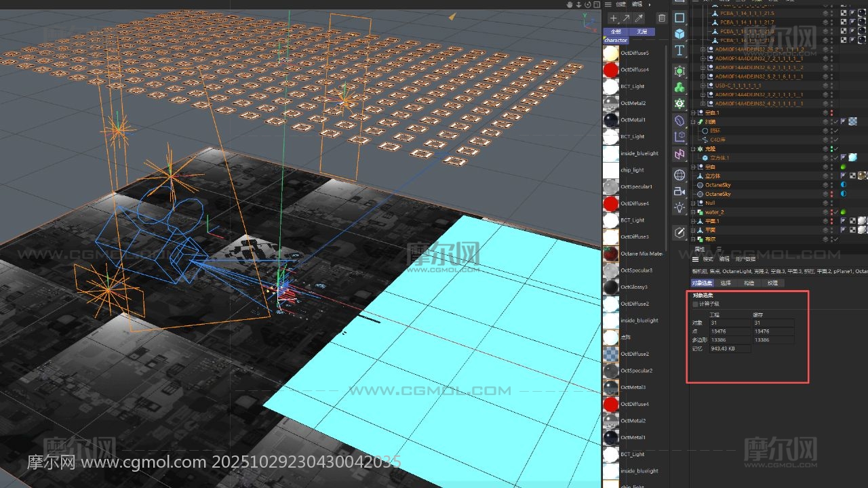This screenshot has width=868, height=488.
Task: Add new material with plus icon
Action: point(614,18)
